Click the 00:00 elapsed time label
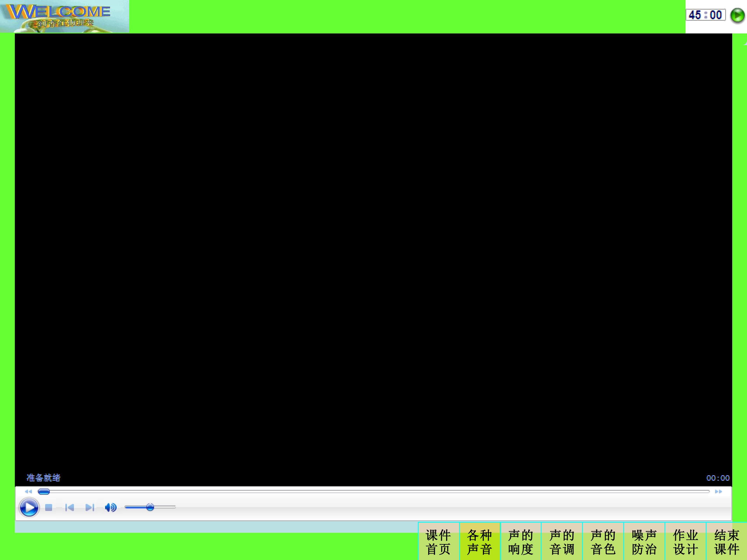The width and height of the screenshot is (747, 560). point(718,478)
